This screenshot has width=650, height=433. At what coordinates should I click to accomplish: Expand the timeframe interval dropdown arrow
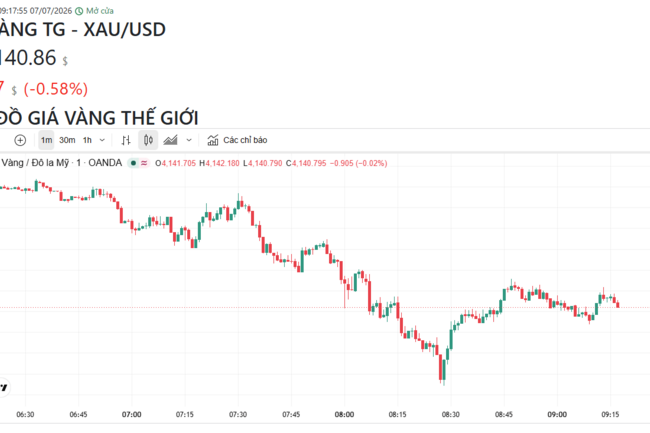[102, 140]
